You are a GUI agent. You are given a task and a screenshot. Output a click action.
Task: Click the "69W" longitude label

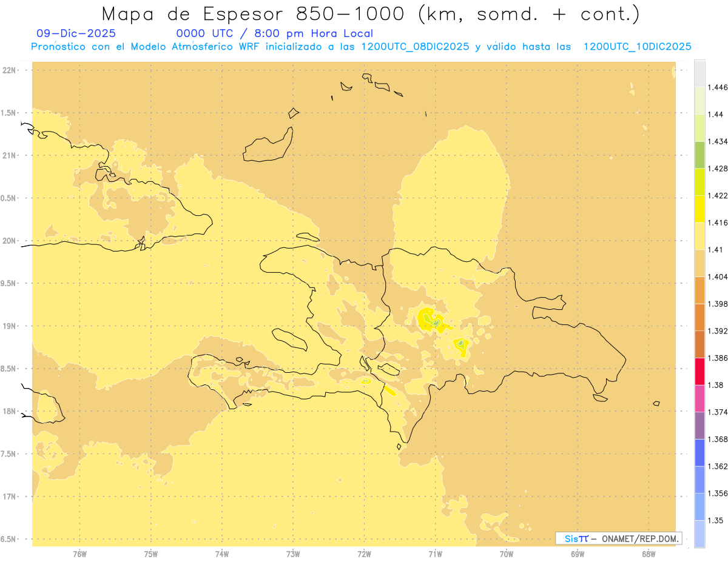click(578, 554)
